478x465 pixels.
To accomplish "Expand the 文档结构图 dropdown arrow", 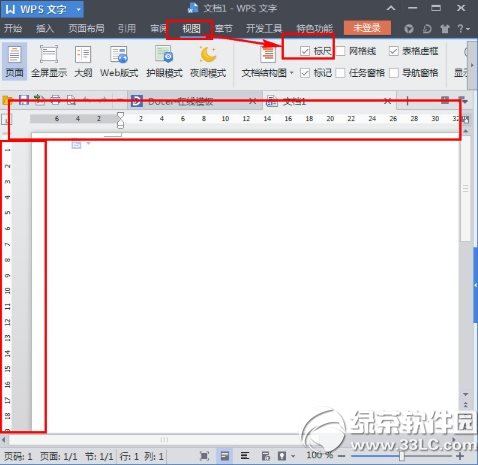I will (292, 73).
